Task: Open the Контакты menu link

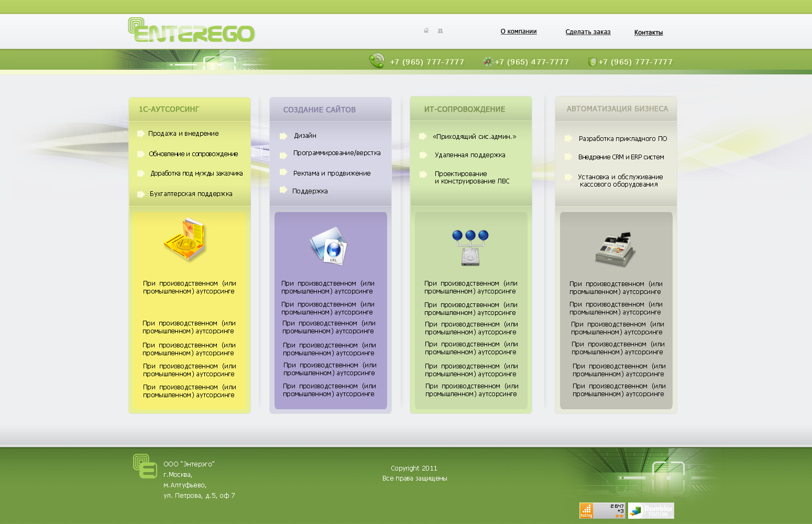Action: point(649,32)
